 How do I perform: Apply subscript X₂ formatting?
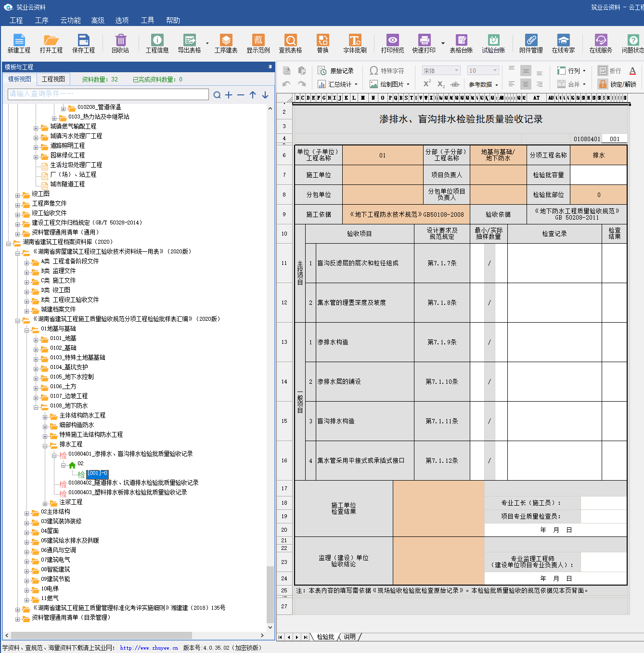pyautogui.click(x=441, y=84)
